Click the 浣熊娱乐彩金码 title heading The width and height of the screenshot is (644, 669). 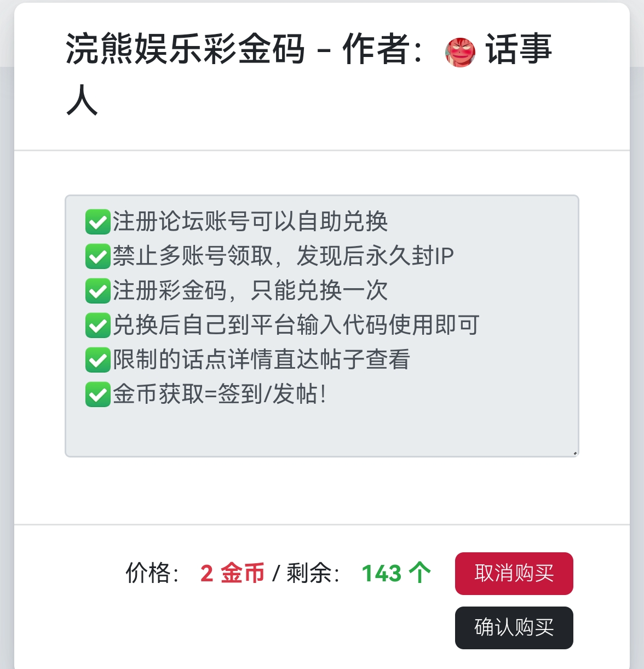point(185,49)
